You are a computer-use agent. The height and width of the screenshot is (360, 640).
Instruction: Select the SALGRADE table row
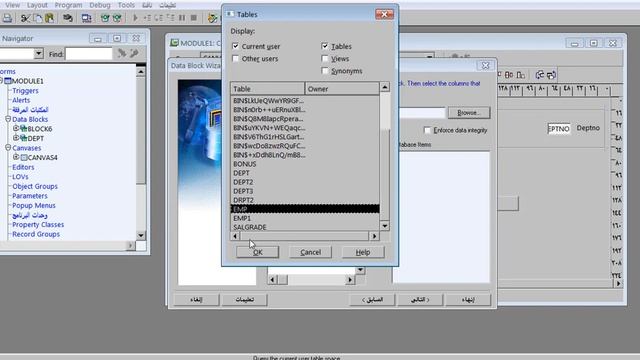[x=305, y=227]
